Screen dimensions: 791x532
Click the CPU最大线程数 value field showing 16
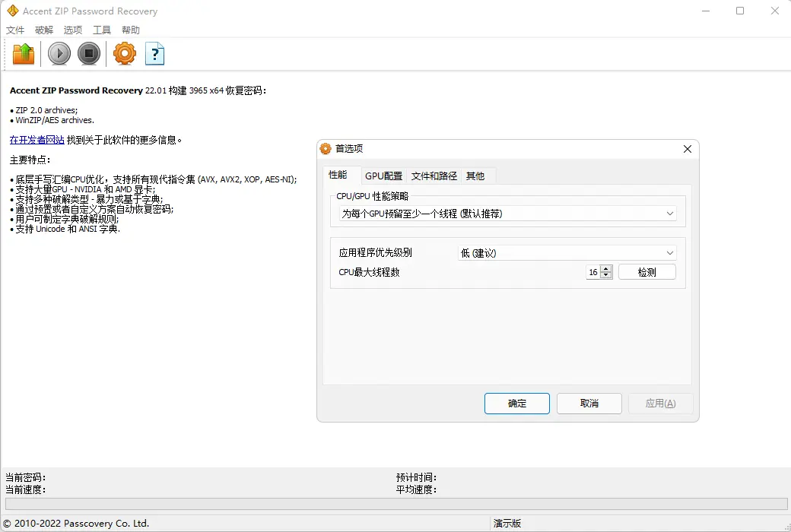tap(593, 272)
